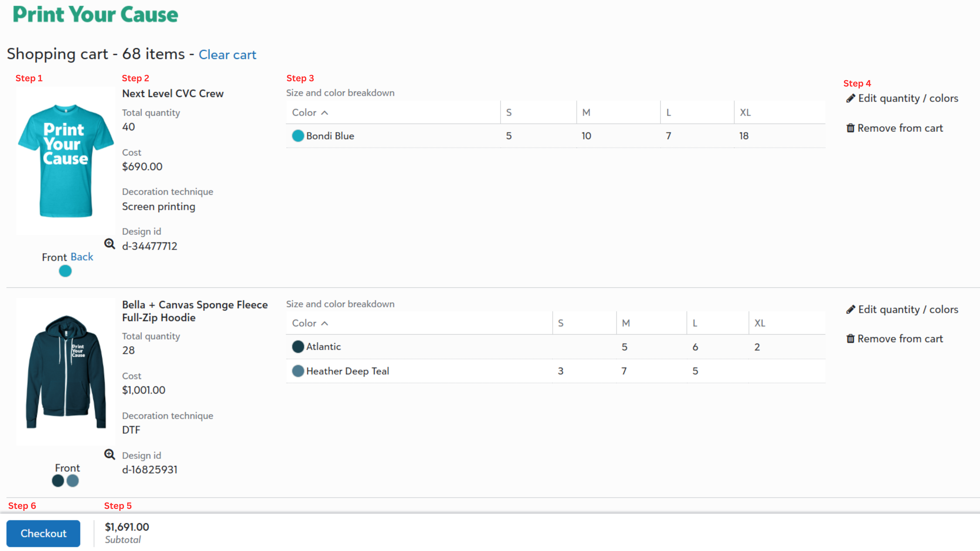Sort hoodie breakdown by Color chevron

coord(325,323)
